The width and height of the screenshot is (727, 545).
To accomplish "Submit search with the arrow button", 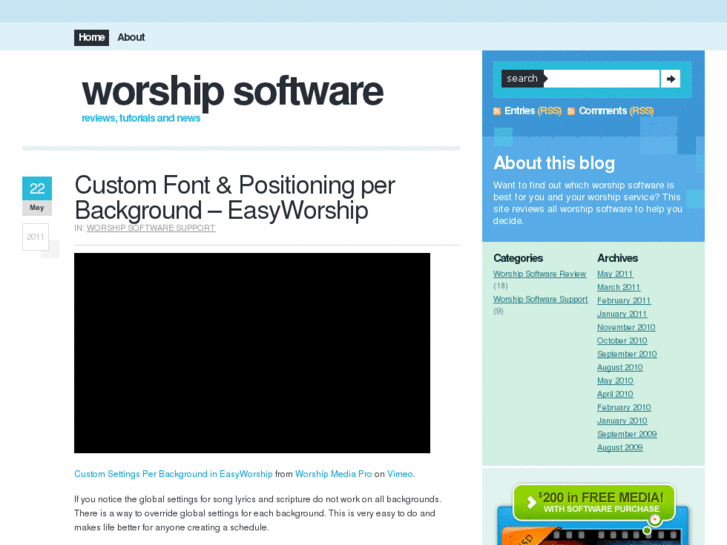I will coord(670,79).
